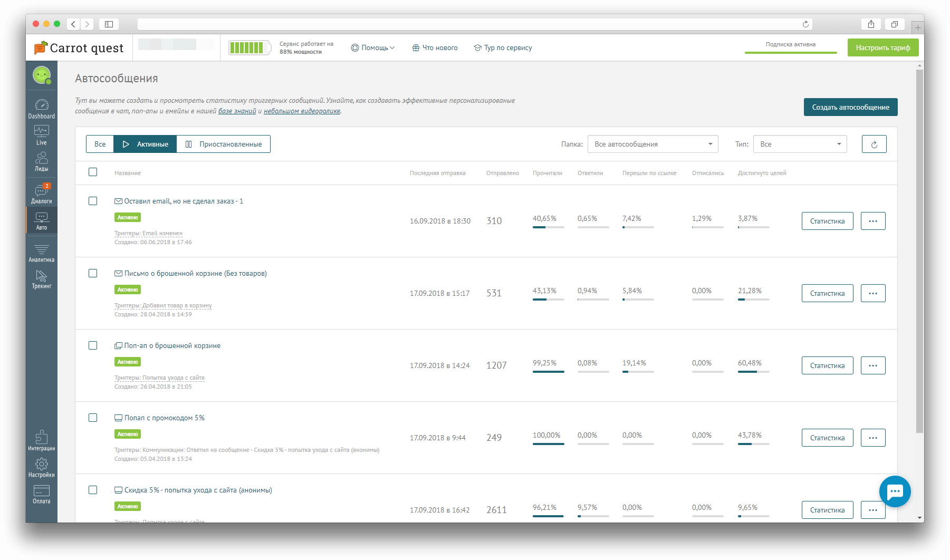The height and width of the screenshot is (560, 950).
Task: Click 99,25% read progress bar
Action: [549, 372]
